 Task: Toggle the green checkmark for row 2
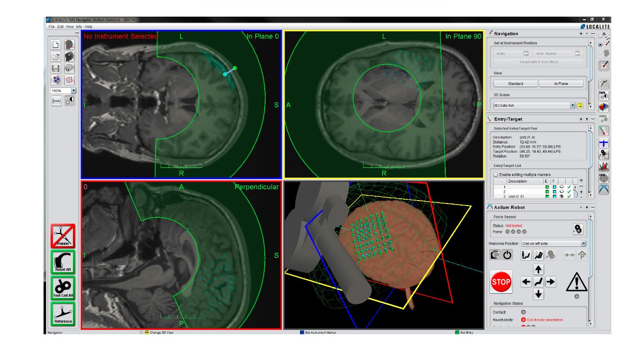(x=570, y=191)
